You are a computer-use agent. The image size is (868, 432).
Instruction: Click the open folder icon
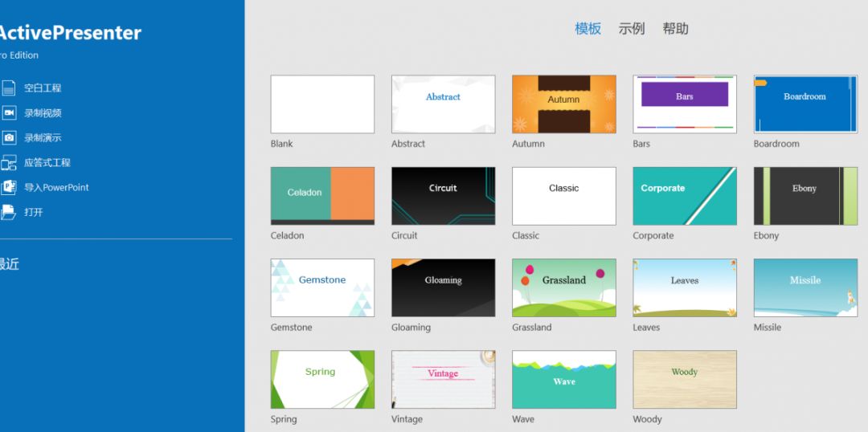click(8, 213)
